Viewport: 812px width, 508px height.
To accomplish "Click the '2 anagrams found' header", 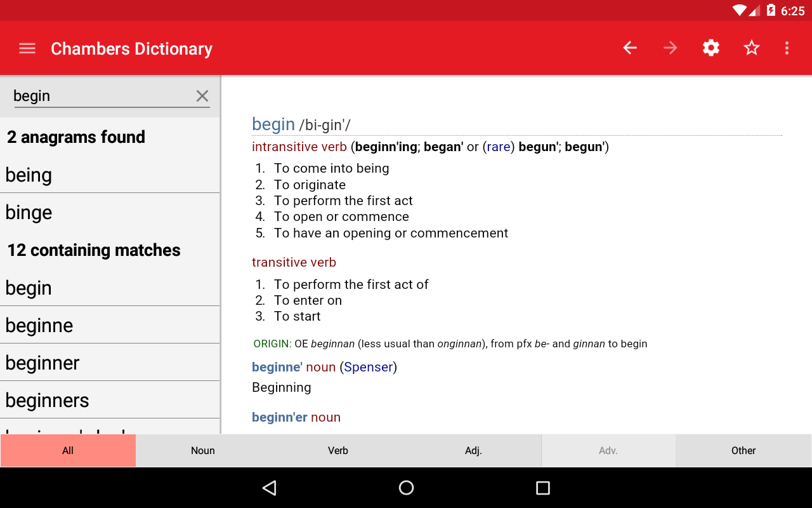I will click(76, 137).
